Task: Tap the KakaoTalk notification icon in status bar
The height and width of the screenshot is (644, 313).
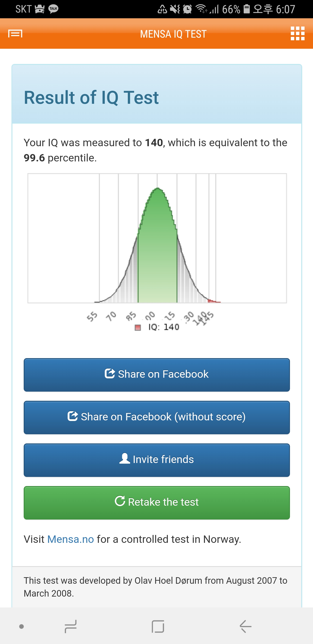Action: (53, 9)
